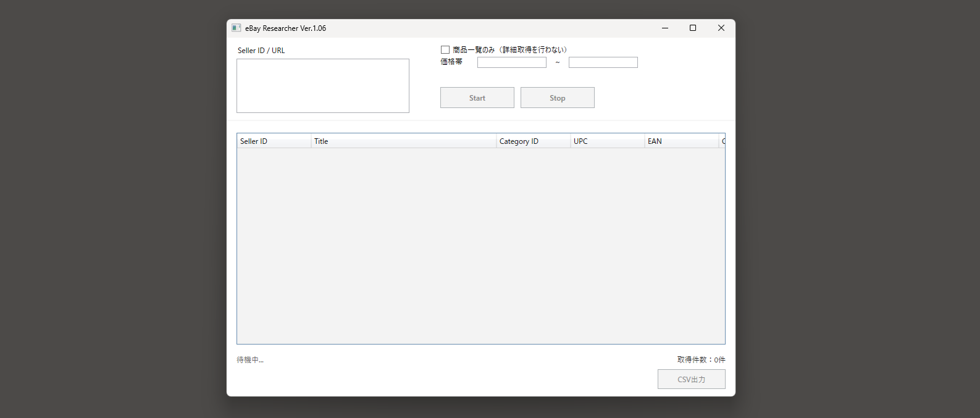Viewport: 980px width, 418px height.
Task: Click the eBay Researcher app icon in title bar
Action: (x=236, y=28)
